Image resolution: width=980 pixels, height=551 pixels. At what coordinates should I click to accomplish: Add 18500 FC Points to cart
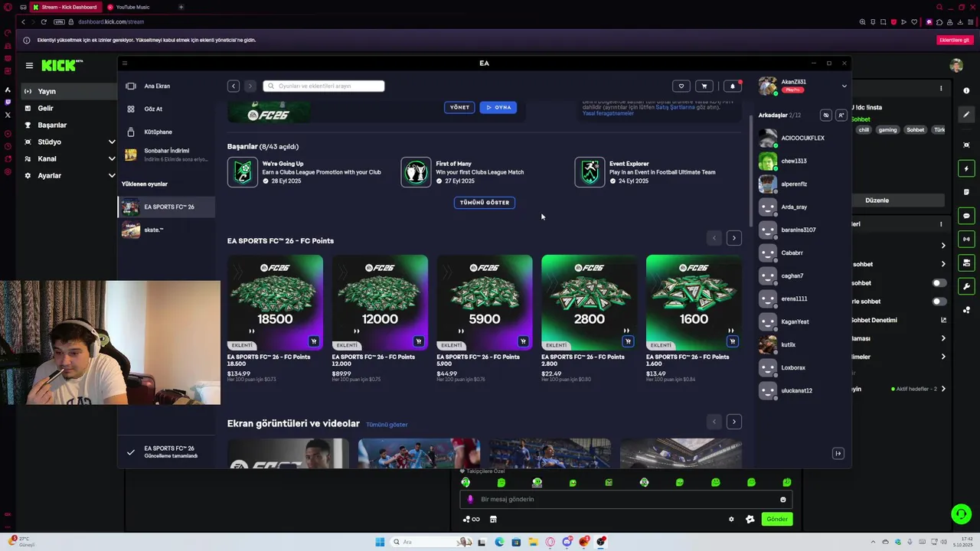pos(314,341)
